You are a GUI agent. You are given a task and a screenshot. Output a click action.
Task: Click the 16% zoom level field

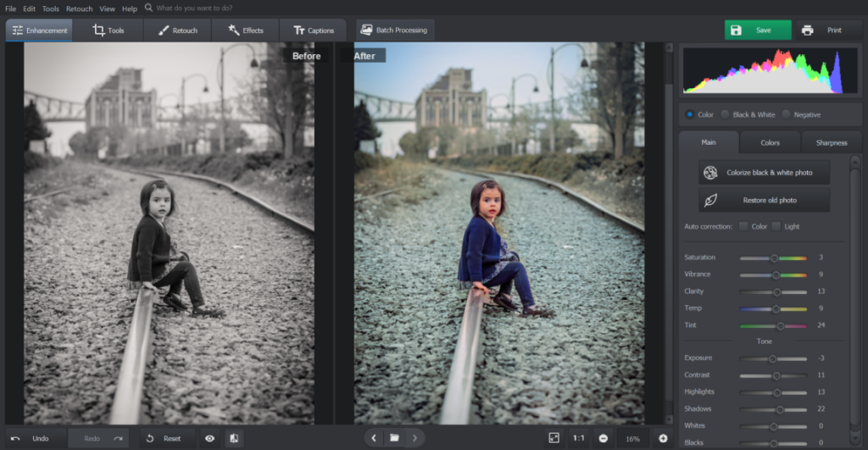(x=632, y=438)
